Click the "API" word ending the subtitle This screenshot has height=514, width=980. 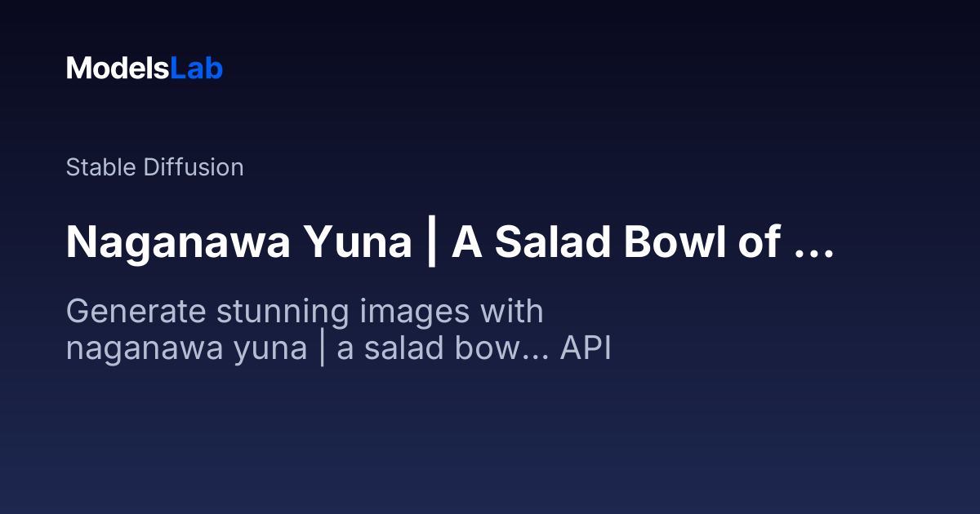(x=586, y=349)
